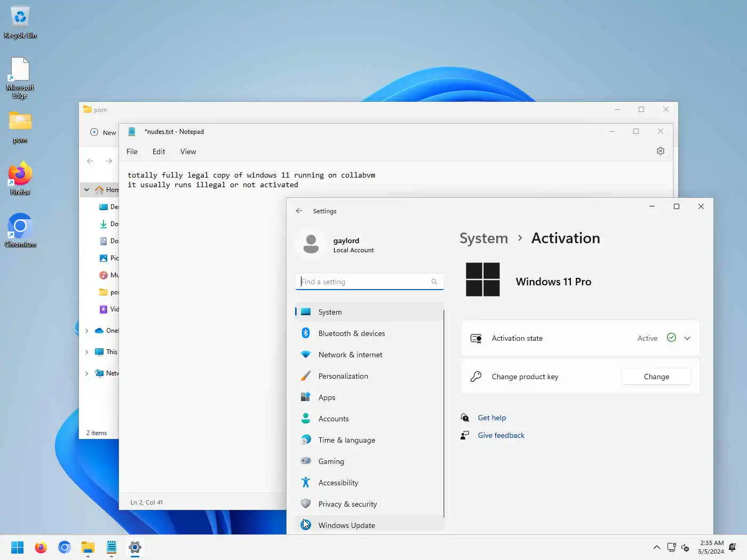Show hidden tray icons chevron

pos(657,547)
